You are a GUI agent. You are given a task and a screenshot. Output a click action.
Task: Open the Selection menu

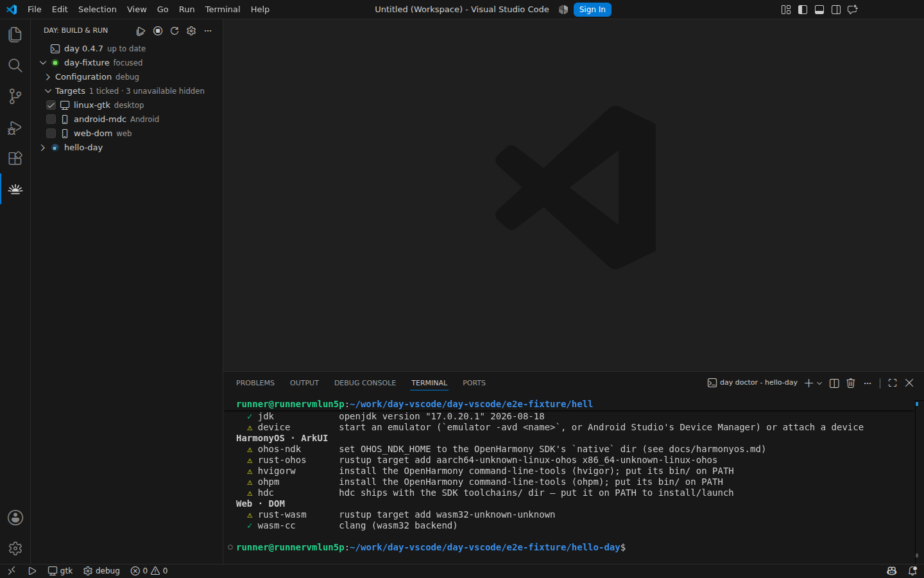(x=98, y=10)
